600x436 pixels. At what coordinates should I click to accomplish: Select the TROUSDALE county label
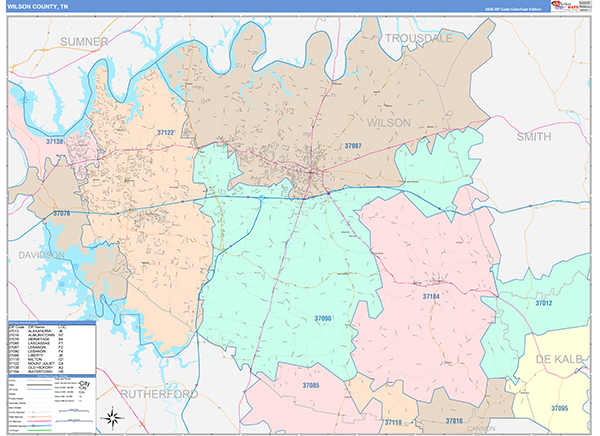coord(419,38)
